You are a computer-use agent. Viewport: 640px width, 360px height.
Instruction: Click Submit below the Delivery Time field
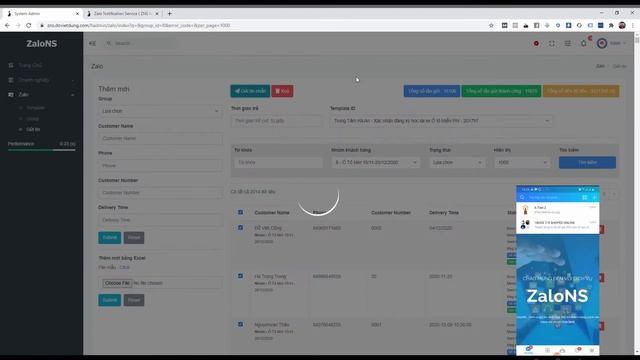click(x=109, y=238)
